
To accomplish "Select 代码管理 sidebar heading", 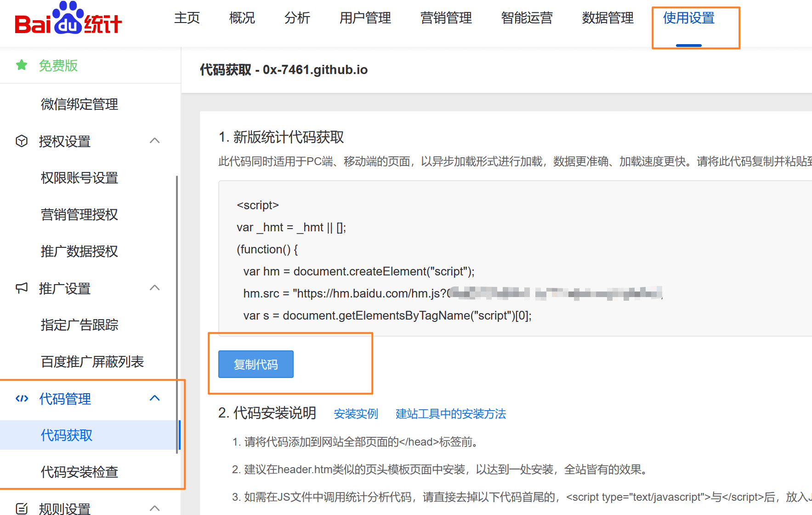I will (x=65, y=399).
